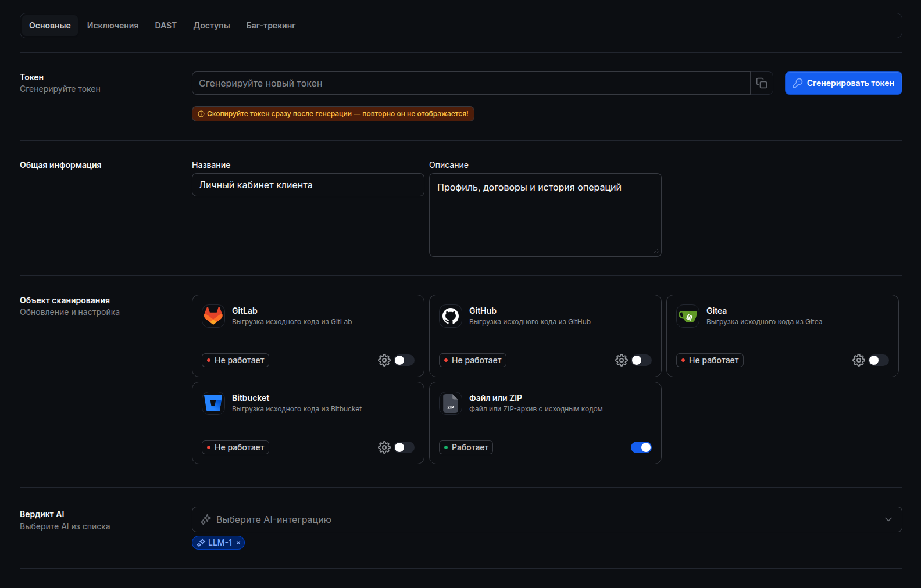
Task: Remove the LLM-1 tag with its x
Action: [x=238, y=543]
